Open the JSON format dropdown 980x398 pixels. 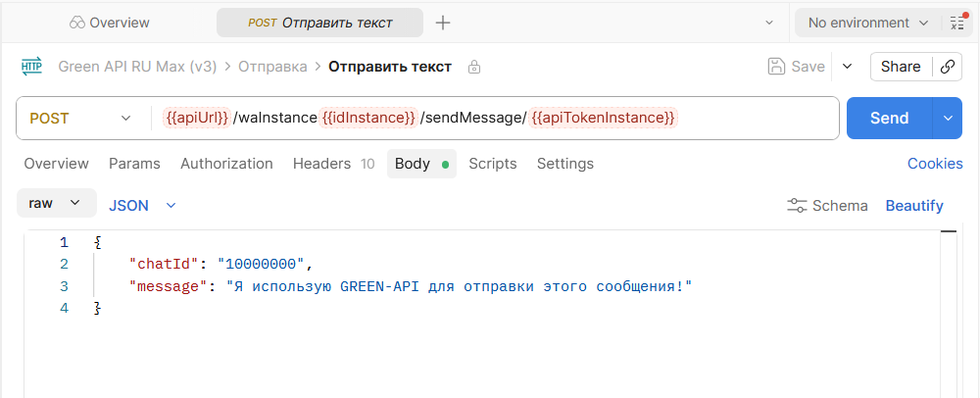tap(142, 206)
